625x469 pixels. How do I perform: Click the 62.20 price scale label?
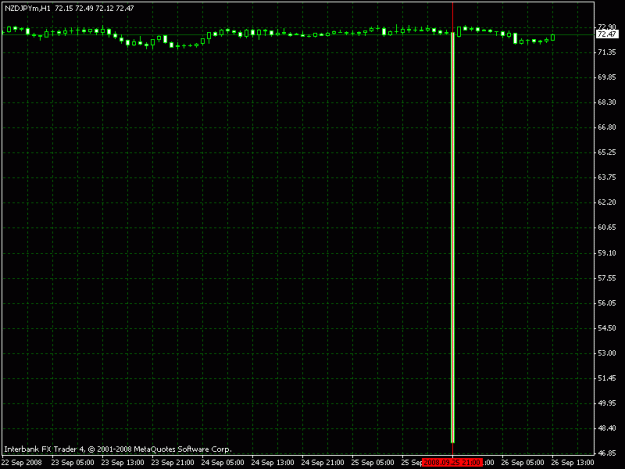coord(607,202)
